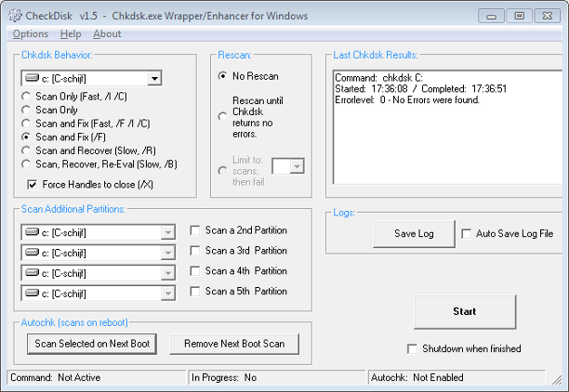
Task: Expand the Chkdsk Behavior drive dropdown
Action: (154, 78)
